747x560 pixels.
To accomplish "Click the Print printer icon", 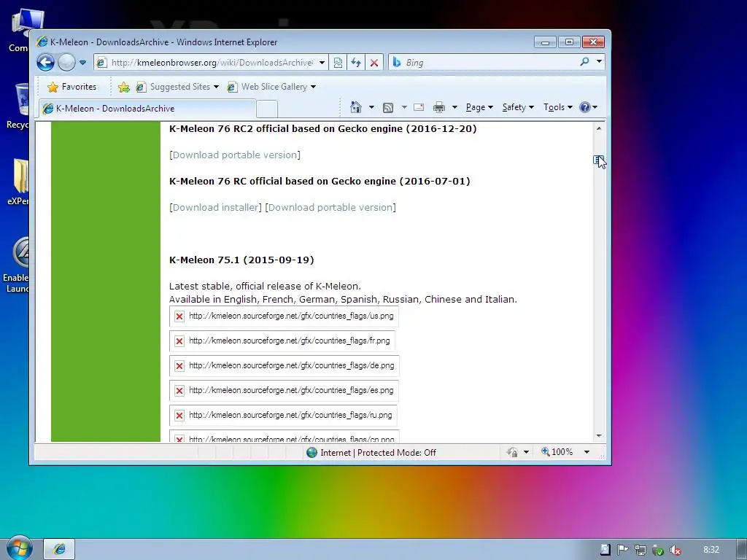I will (438, 107).
